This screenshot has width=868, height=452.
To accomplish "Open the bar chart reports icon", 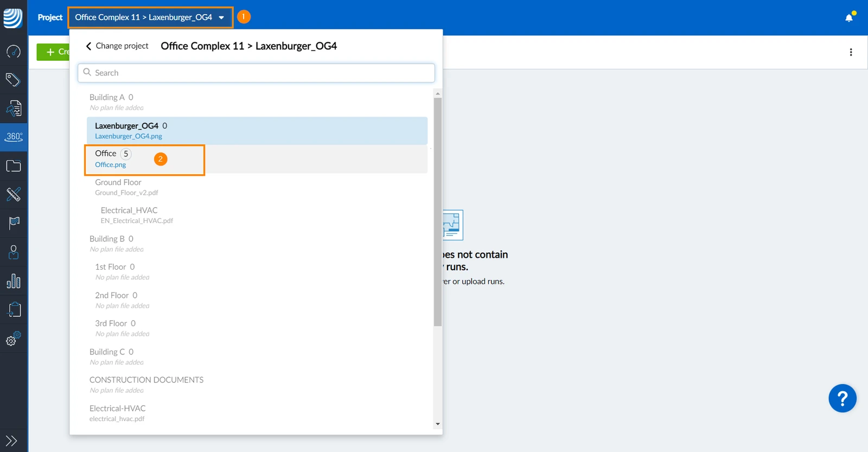I will [14, 281].
